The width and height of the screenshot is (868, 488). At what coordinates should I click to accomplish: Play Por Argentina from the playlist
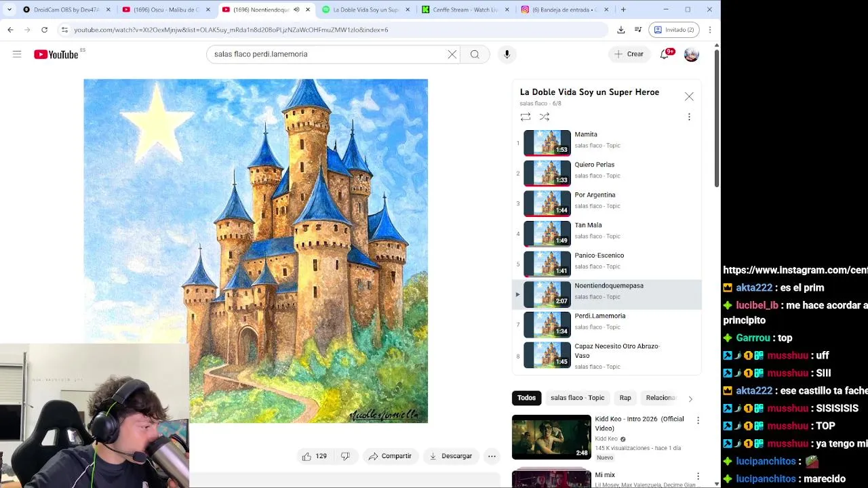point(607,203)
